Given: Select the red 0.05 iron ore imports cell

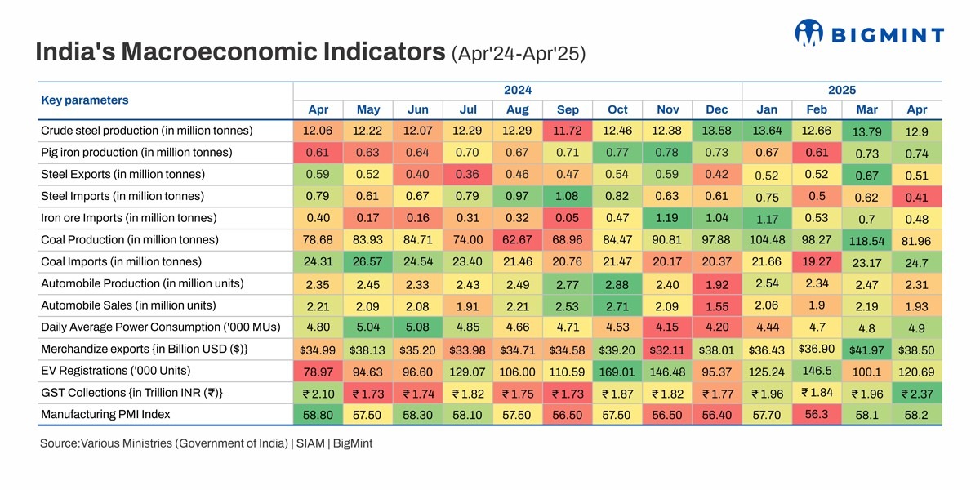Looking at the screenshot, I should tap(568, 218).
